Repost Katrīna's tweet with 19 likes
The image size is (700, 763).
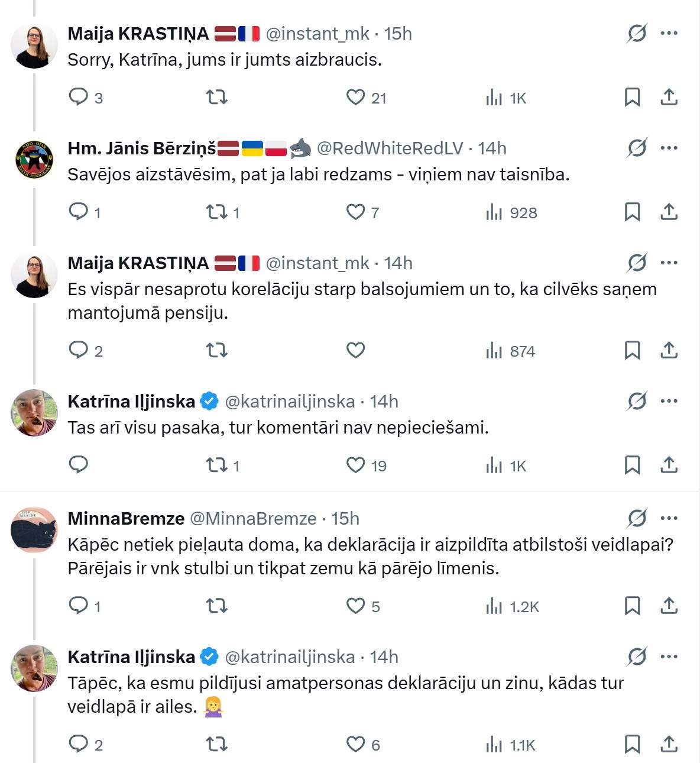[216, 465]
